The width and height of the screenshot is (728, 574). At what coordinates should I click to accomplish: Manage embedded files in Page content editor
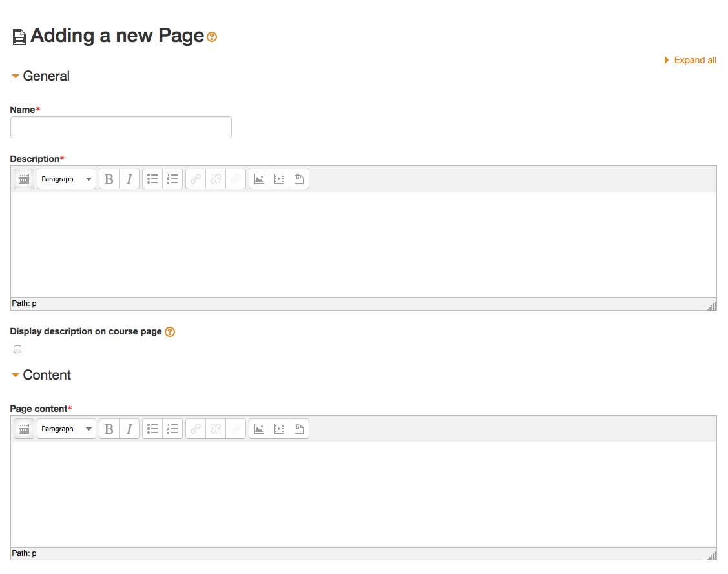click(x=299, y=429)
